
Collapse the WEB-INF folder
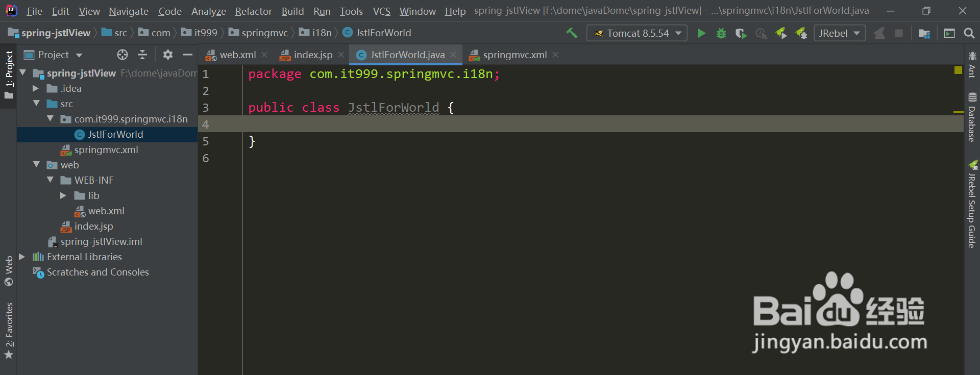(50, 180)
